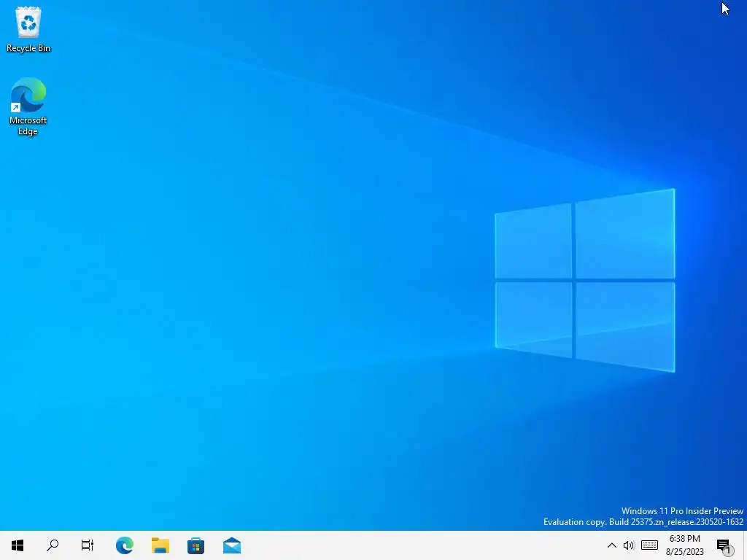Open Microsoft Store from the taskbar
This screenshot has height=560, width=747.
coord(196,545)
